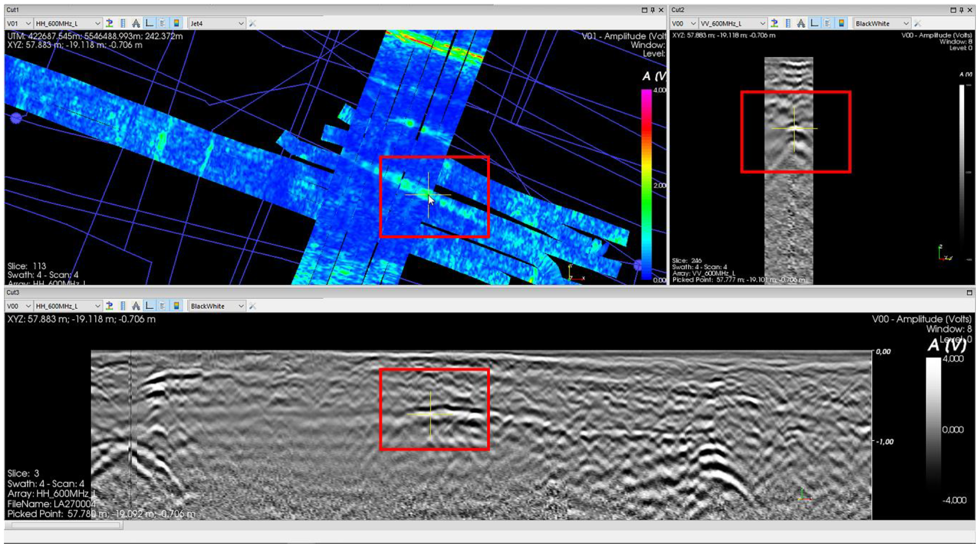Choose the compass measuring tool in Cut1 toolbar
This screenshot has width=980, height=549.
[136, 23]
